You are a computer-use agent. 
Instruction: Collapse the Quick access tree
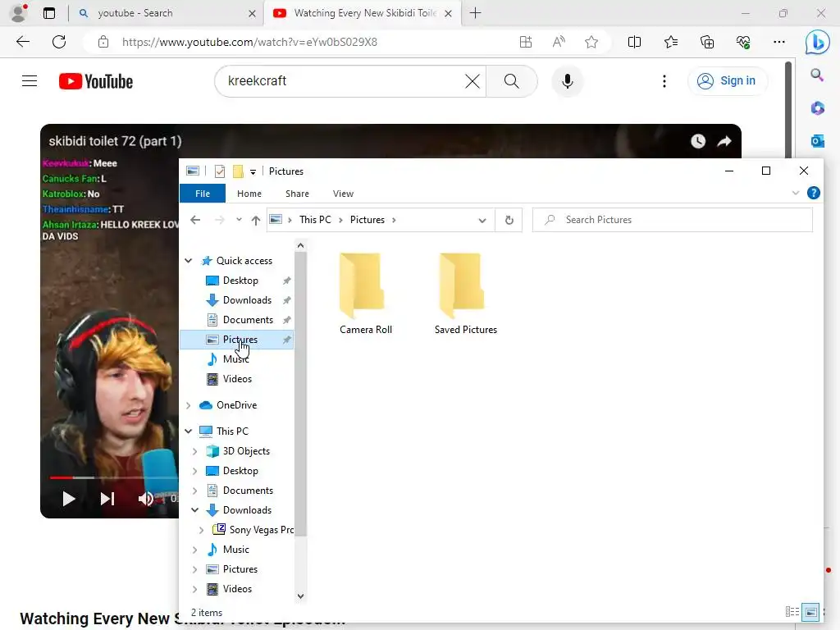[x=189, y=261]
